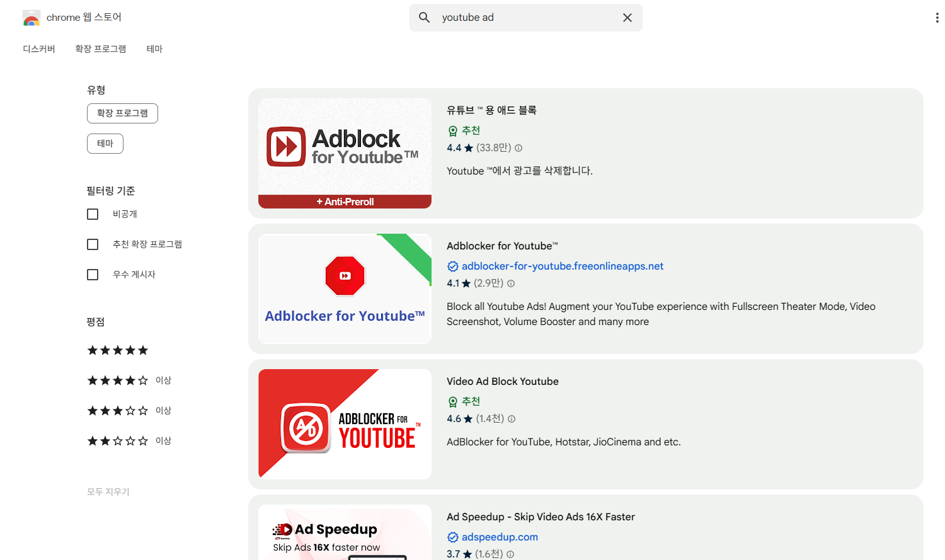Click the description 'Youtube ™에서 광고를 삭제합니다.'
Image resolution: width=945 pixels, height=560 pixels.
pyautogui.click(x=520, y=171)
